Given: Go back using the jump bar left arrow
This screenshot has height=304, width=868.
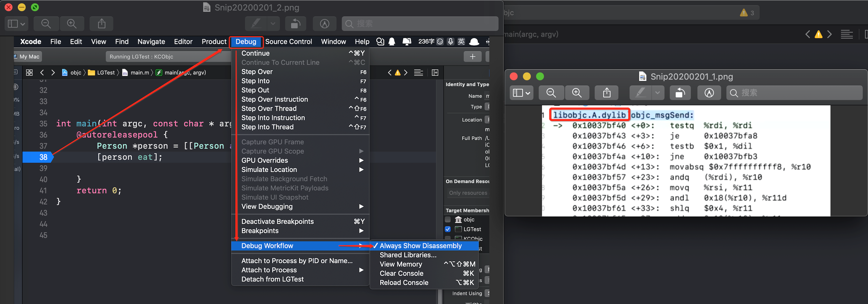Looking at the screenshot, I should (x=42, y=72).
